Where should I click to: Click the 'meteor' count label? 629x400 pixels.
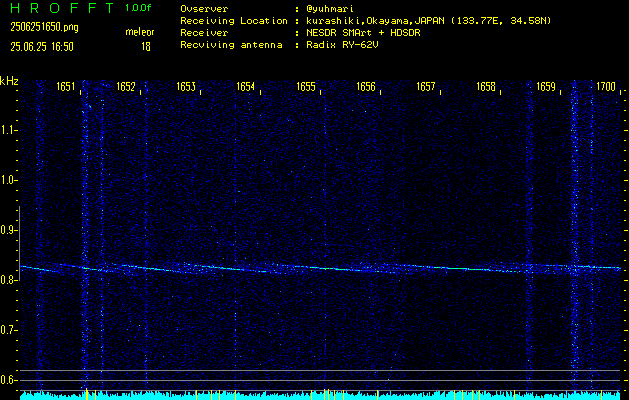pos(140,32)
